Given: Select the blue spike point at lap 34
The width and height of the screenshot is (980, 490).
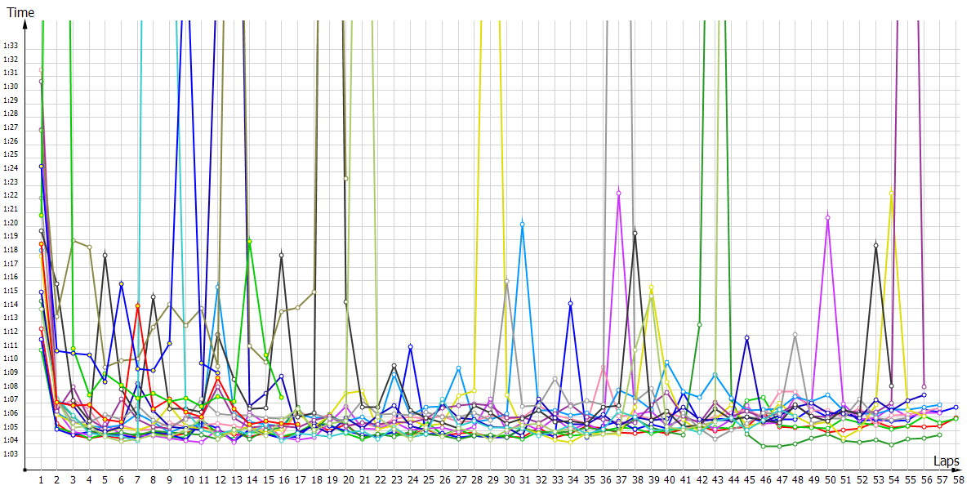Looking at the screenshot, I should click(x=570, y=303).
